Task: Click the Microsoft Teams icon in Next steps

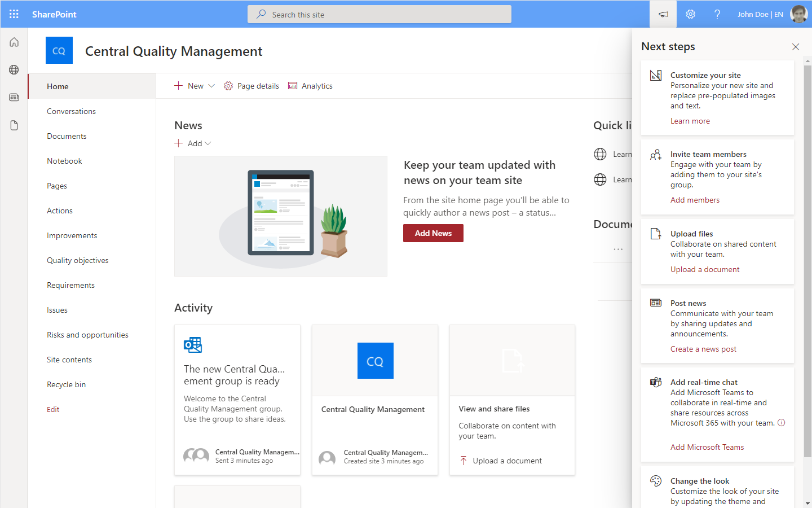Action: [x=656, y=382]
